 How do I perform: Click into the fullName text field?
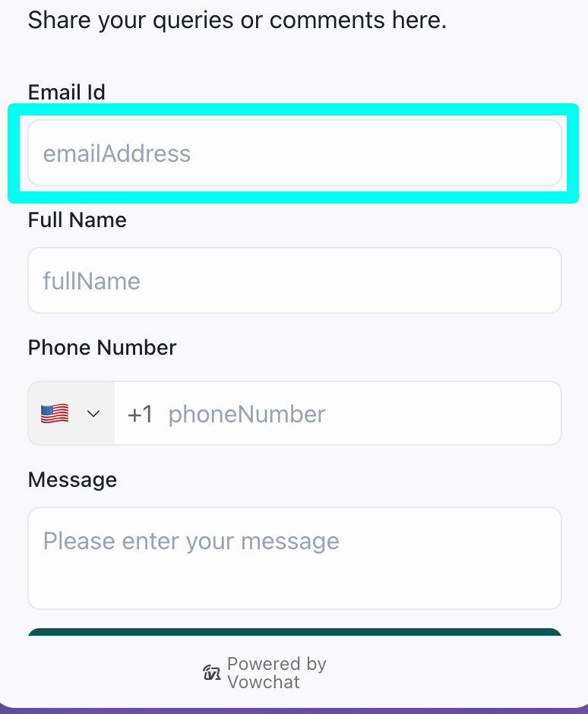coord(295,281)
